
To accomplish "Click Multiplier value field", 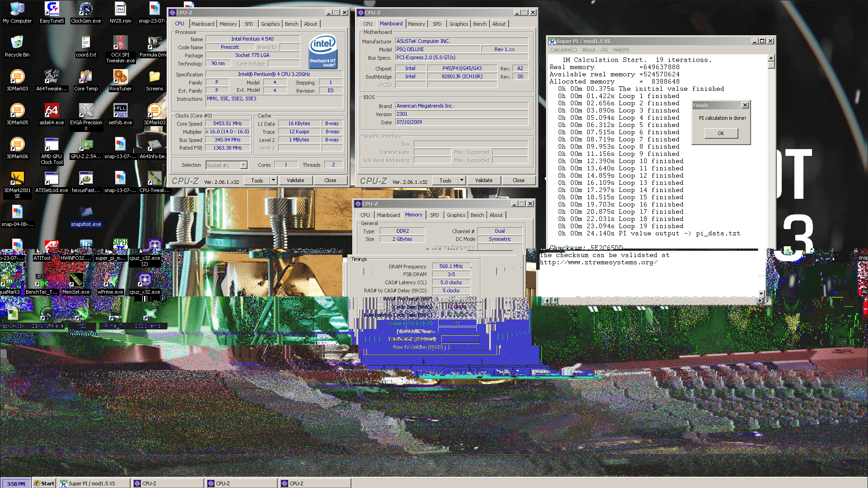I will pyautogui.click(x=228, y=131).
